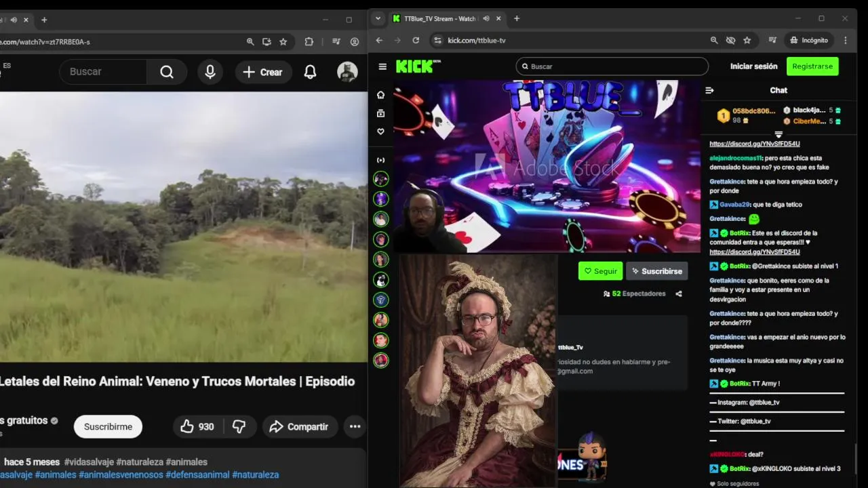Open YouTube notifications bell
868x488 pixels.
[x=310, y=72]
